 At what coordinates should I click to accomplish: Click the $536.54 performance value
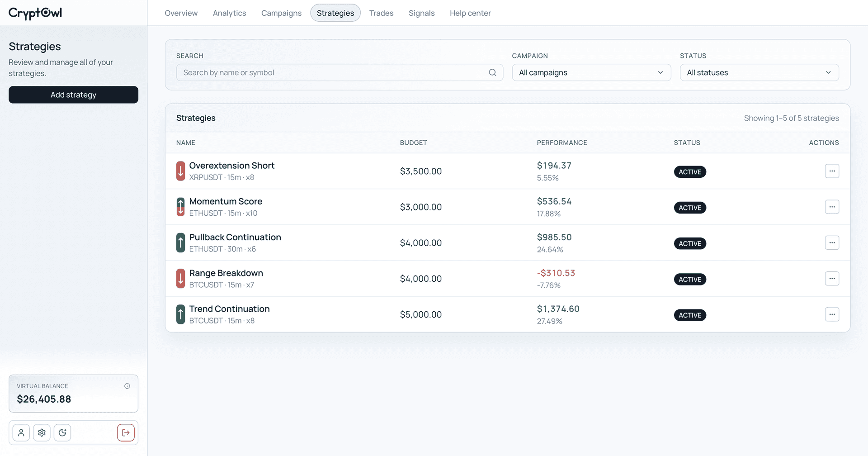tap(554, 201)
